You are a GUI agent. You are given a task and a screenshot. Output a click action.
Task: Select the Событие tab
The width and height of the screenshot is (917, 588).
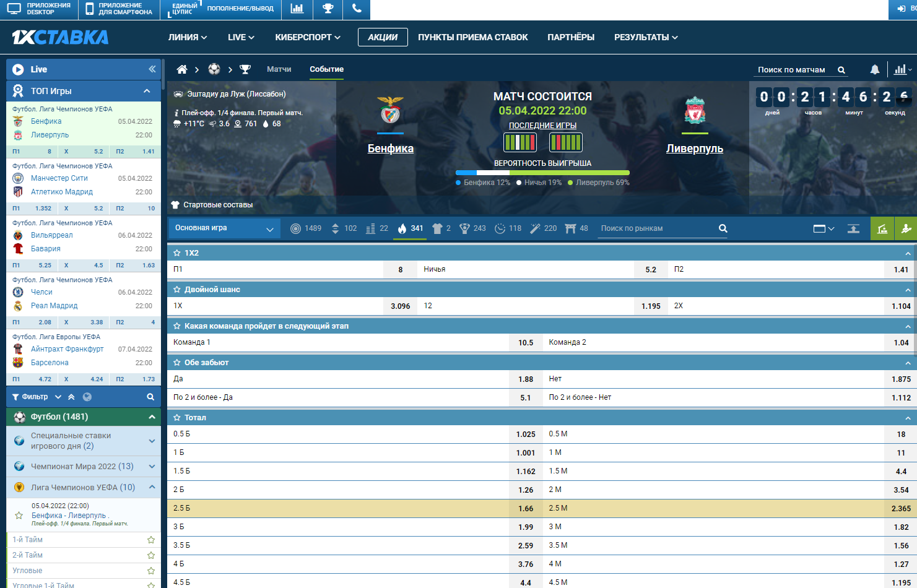click(326, 69)
